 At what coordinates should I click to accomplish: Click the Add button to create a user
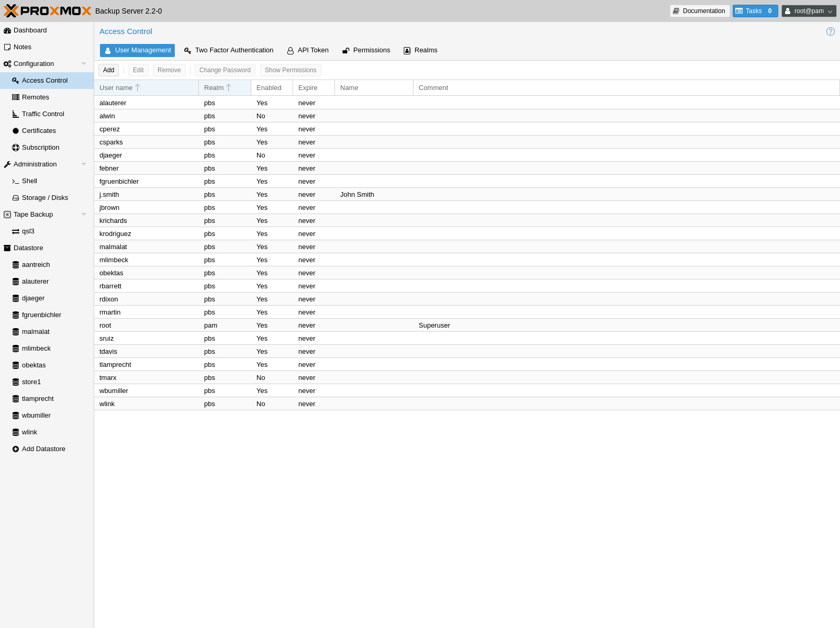point(108,70)
